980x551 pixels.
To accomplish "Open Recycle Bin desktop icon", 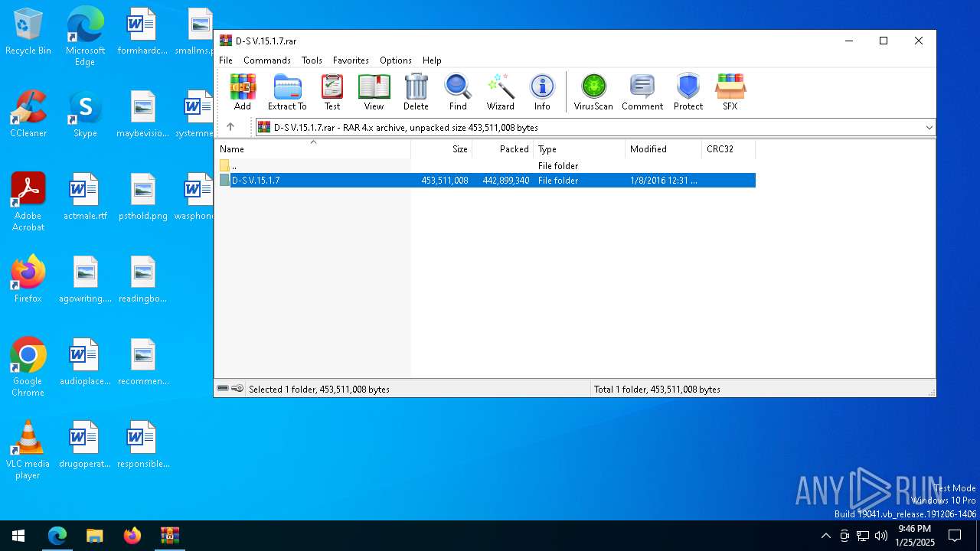I will point(28,31).
